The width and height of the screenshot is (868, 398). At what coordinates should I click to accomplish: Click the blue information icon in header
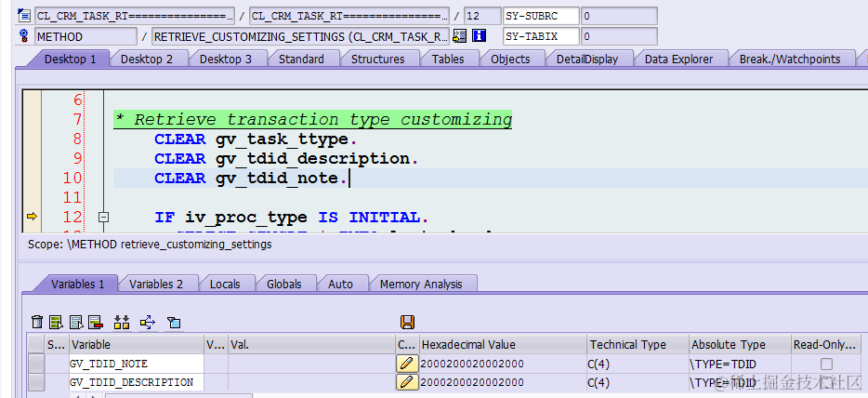point(479,36)
